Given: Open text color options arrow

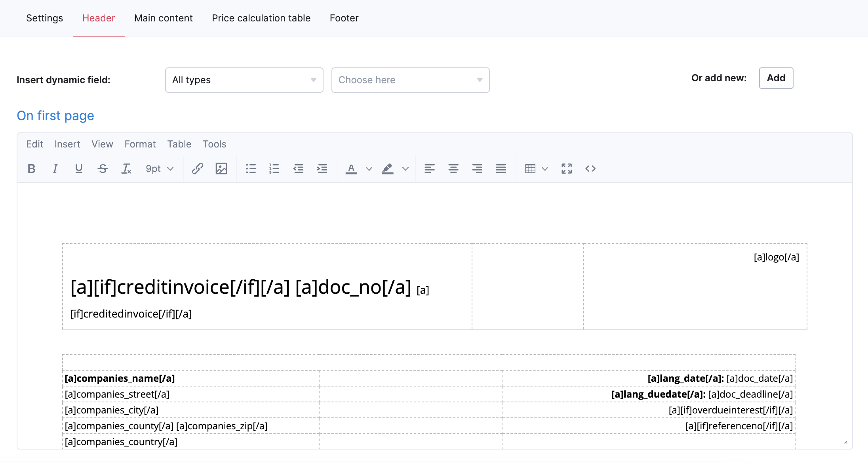Looking at the screenshot, I should pyautogui.click(x=369, y=169).
